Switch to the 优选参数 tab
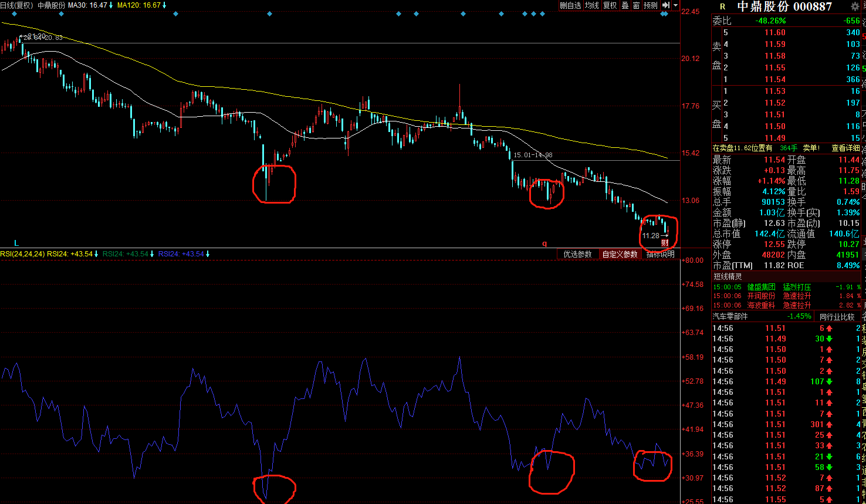Viewport: 866px width, 504px height. 578,254
